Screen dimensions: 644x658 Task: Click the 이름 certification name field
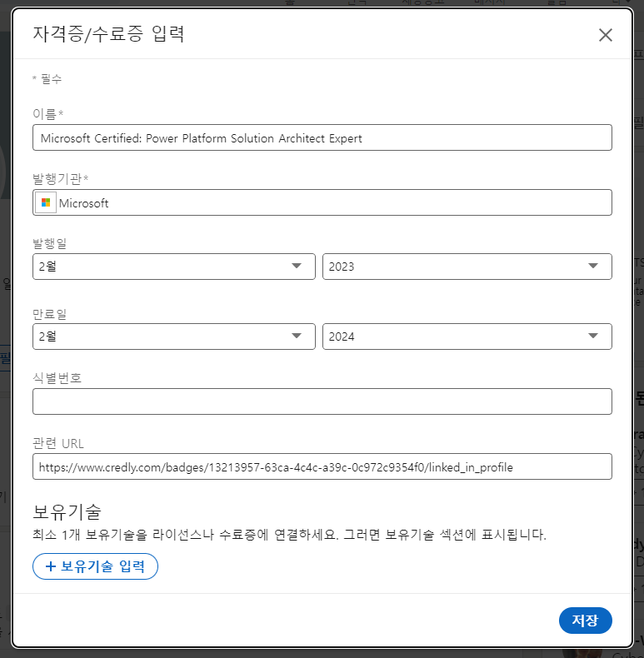322,137
